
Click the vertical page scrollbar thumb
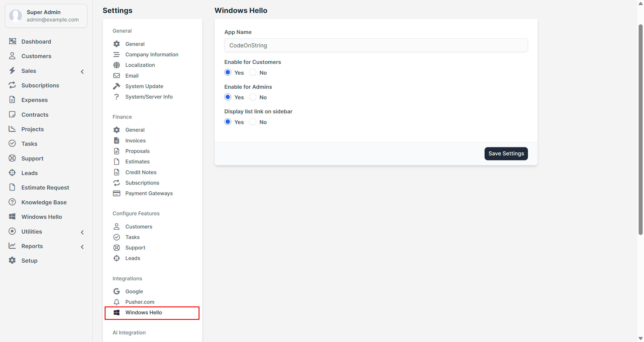[x=640, y=129]
